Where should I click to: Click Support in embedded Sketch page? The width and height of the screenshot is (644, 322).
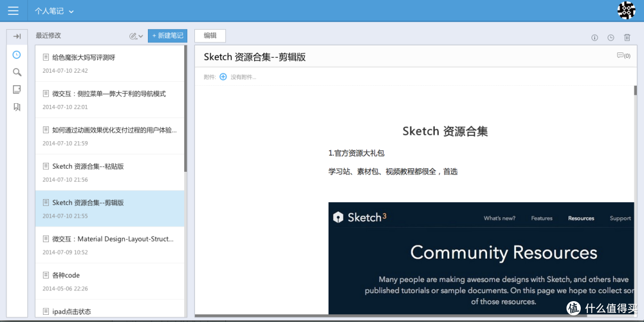pyautogui.click(x=620, y=218)
